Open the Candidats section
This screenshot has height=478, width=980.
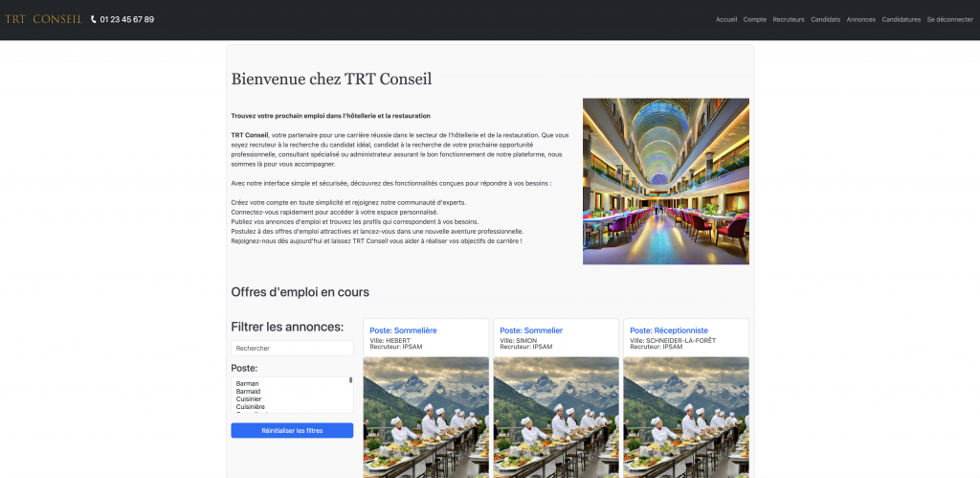(825, 19)
